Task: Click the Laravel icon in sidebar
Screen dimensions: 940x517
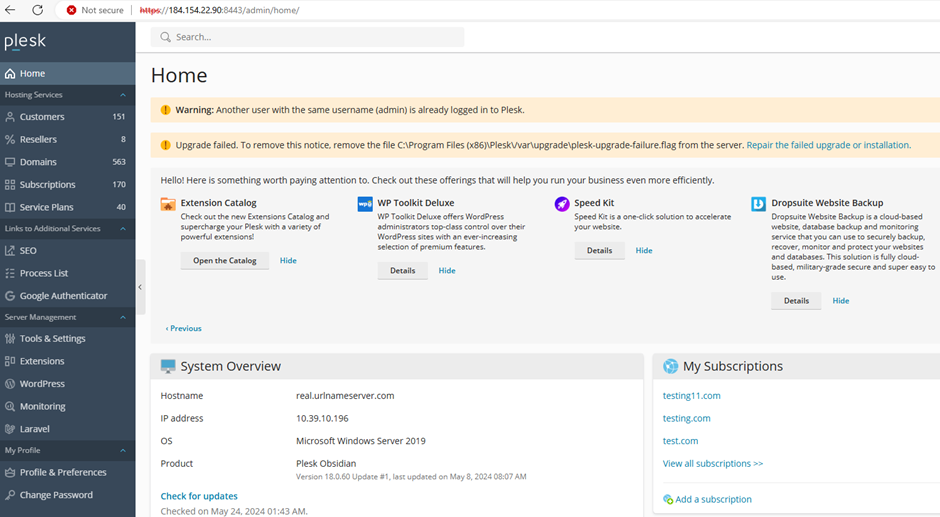Action: click(x=10, y=429)
